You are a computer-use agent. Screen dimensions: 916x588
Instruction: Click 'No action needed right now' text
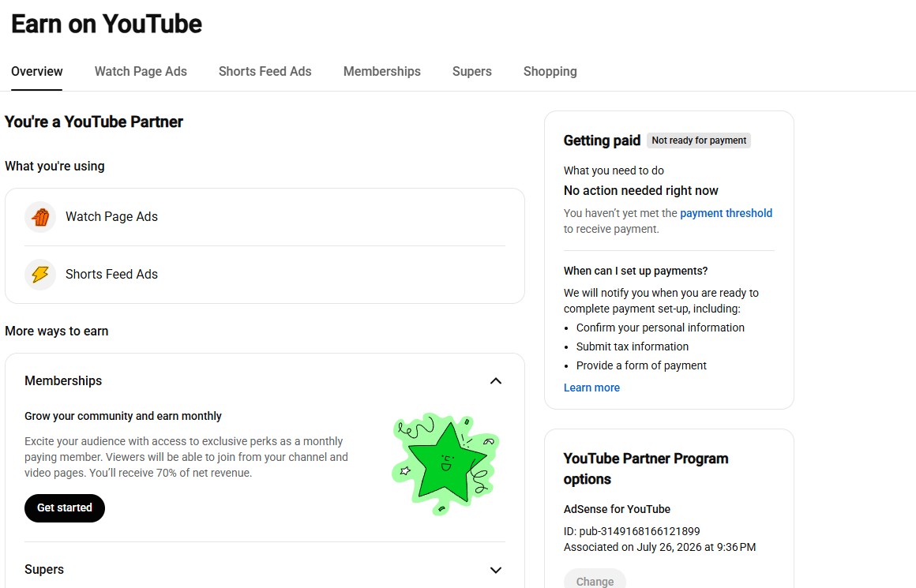coord(641,191)
